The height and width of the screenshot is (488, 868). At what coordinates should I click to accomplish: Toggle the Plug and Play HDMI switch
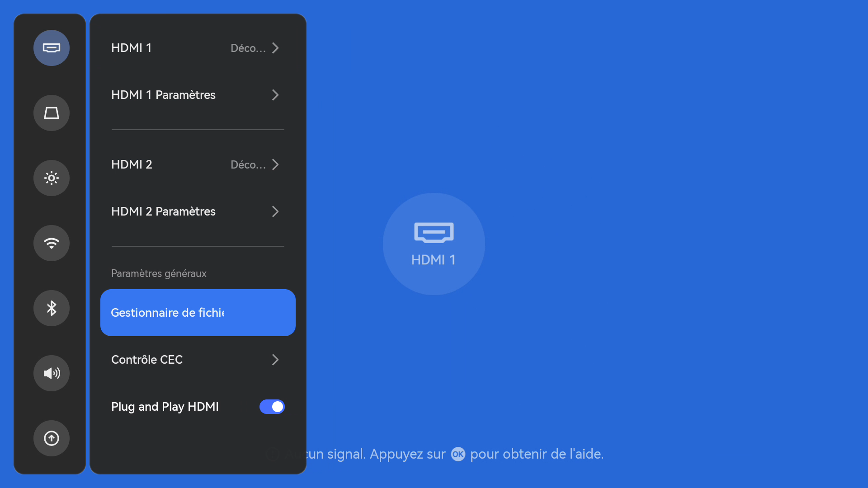272,407
